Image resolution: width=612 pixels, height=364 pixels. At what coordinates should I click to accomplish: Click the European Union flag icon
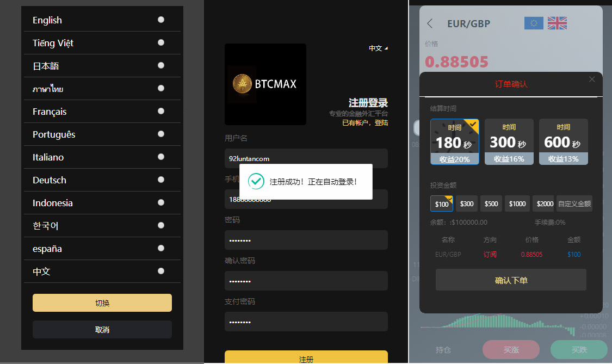click(534, 23)
